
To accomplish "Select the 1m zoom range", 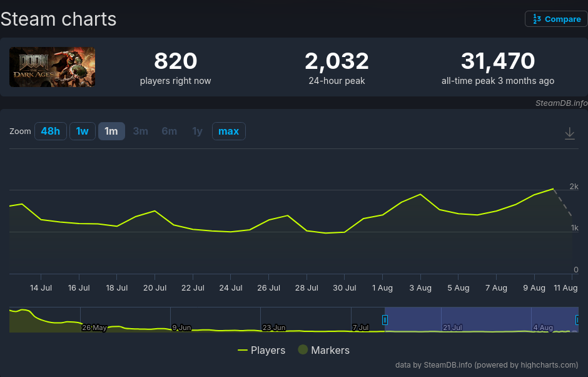I will [x=111, y=132].
